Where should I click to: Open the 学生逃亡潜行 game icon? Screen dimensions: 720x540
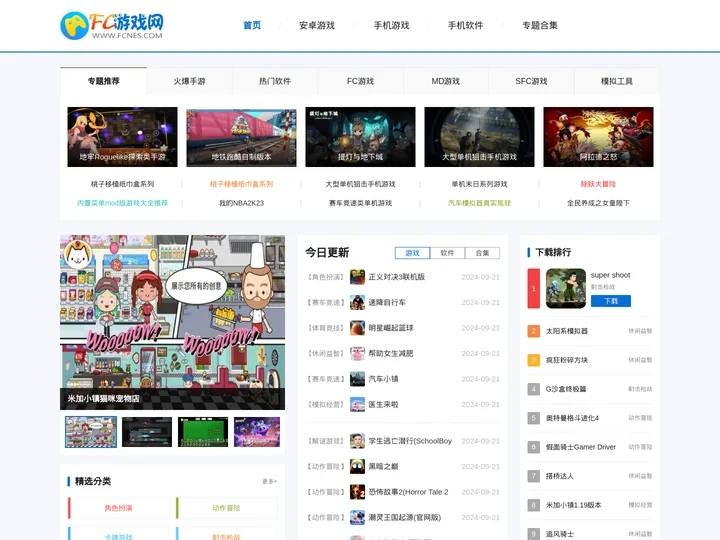pyautogui.click(x=357, y=441)
